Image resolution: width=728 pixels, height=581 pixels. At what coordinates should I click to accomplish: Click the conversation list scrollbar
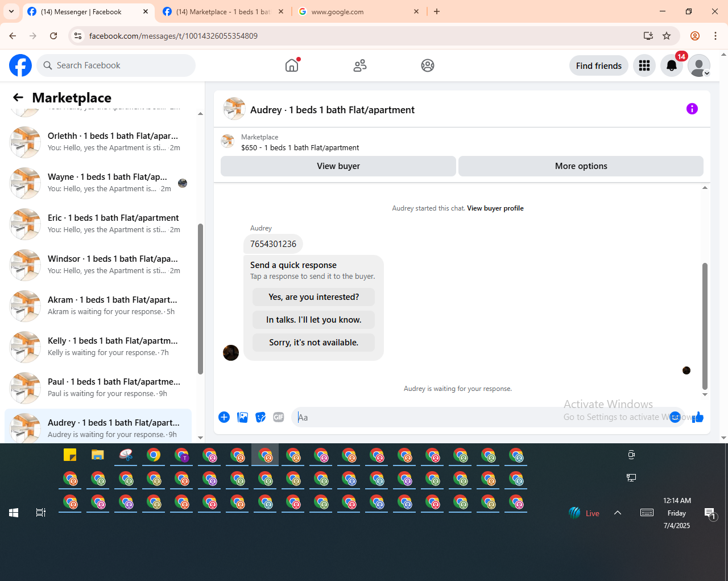click(200, 299)
